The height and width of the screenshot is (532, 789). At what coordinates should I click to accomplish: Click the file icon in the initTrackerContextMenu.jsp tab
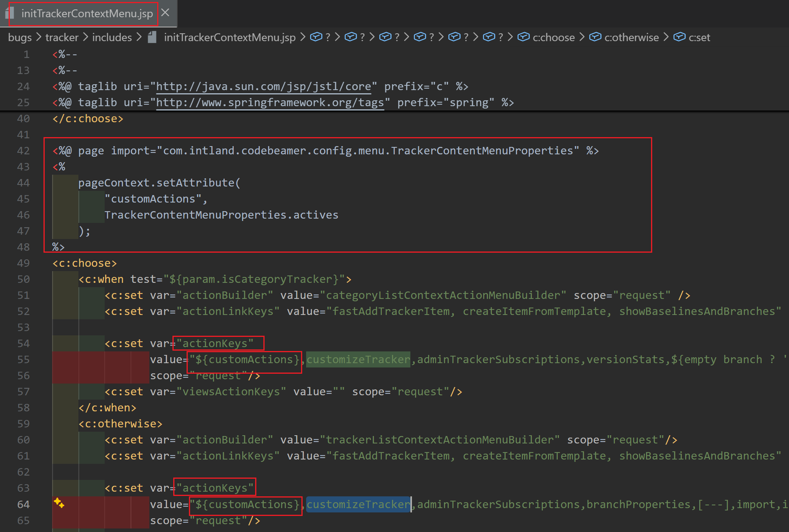pos(10,13)
